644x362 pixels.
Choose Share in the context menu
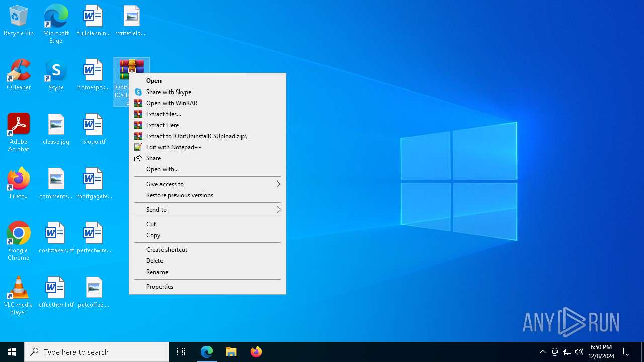[x=207, y=158]
